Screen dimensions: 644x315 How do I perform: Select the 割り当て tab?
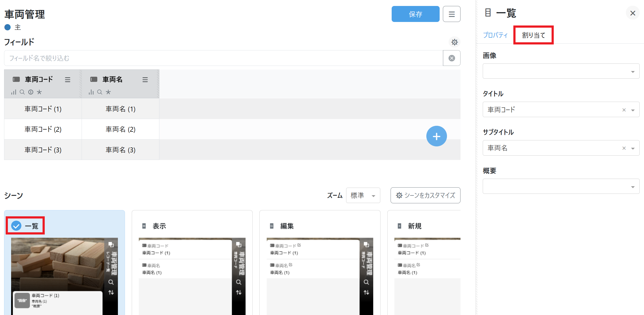coord(533,35)
